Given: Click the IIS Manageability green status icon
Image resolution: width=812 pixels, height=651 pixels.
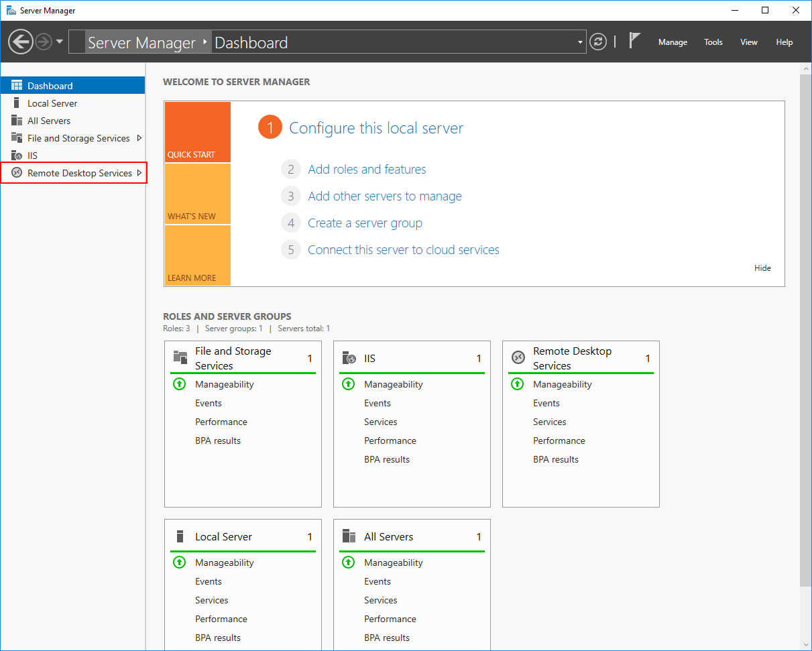Looking at the screenshot, I should click(x=348, y=384).
